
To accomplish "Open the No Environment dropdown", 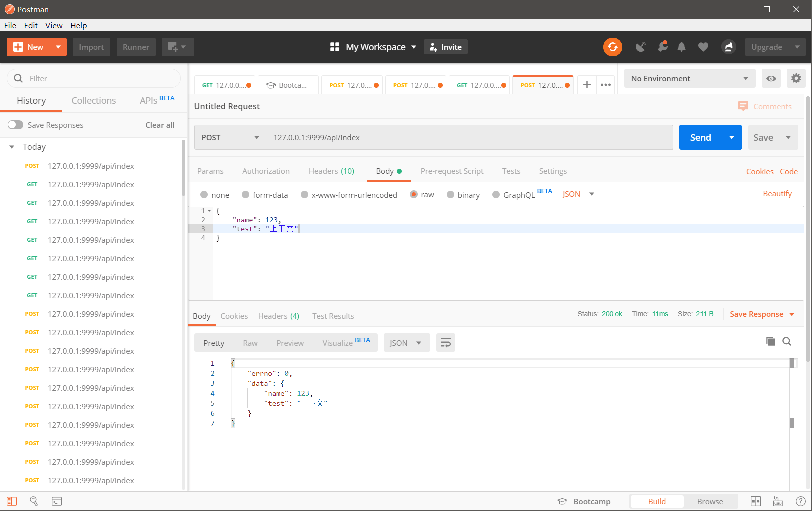I will (x=689, y=78).
